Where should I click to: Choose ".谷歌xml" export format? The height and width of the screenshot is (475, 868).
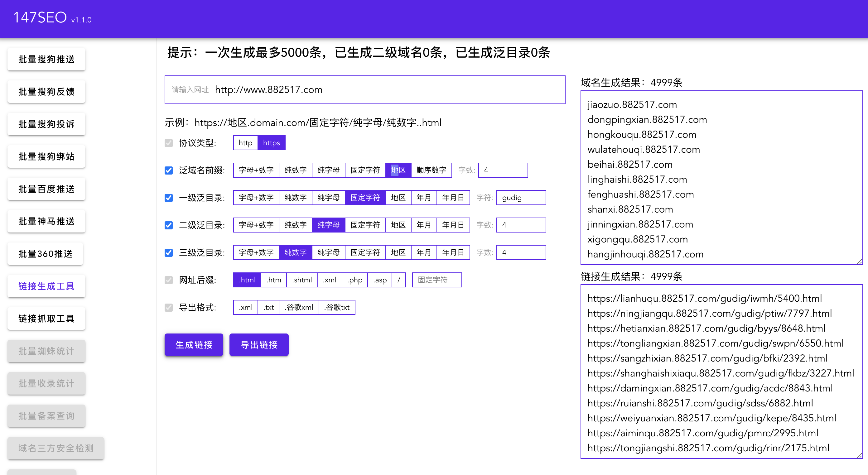pos(299,307)
